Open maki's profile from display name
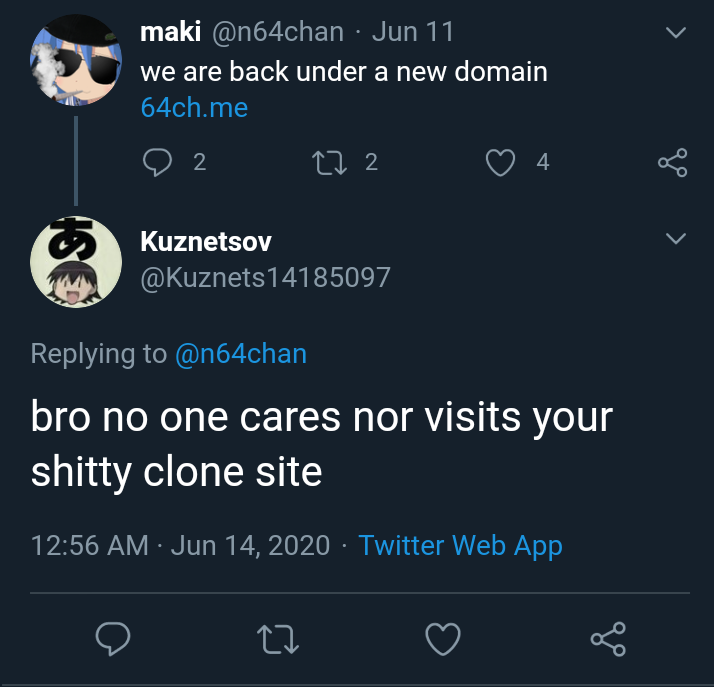714x687 pixels. pos(170,32)
